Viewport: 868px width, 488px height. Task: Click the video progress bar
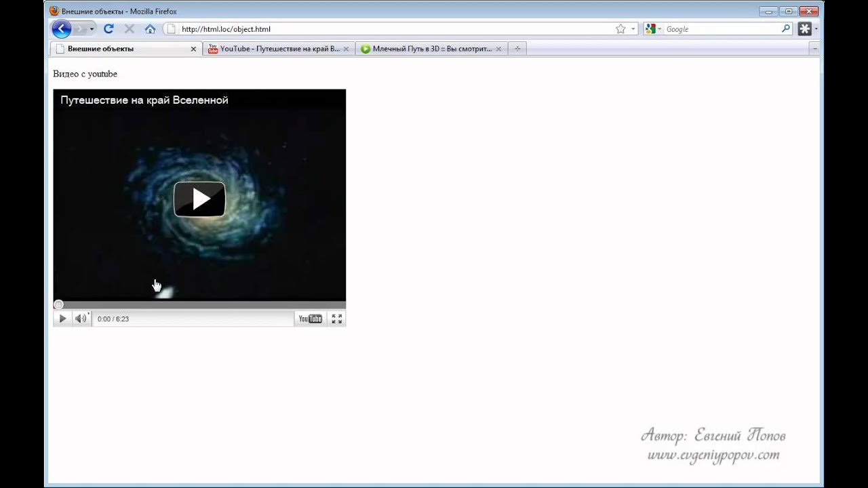199,305
